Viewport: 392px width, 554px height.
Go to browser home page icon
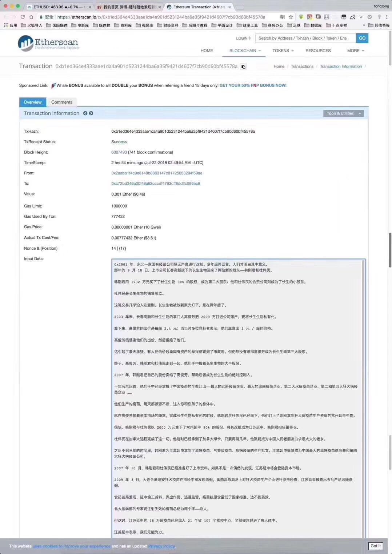(31, 17)
